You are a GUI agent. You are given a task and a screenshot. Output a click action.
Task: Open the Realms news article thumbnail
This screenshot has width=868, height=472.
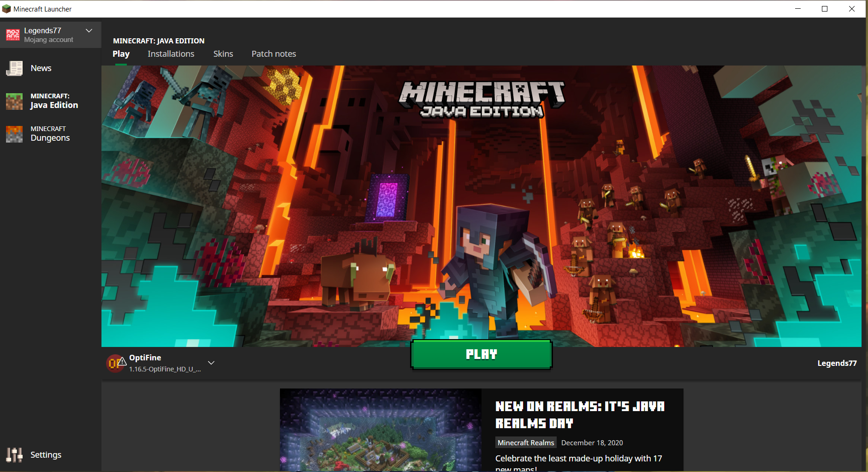pyautogui.click(x=380, y=430)
